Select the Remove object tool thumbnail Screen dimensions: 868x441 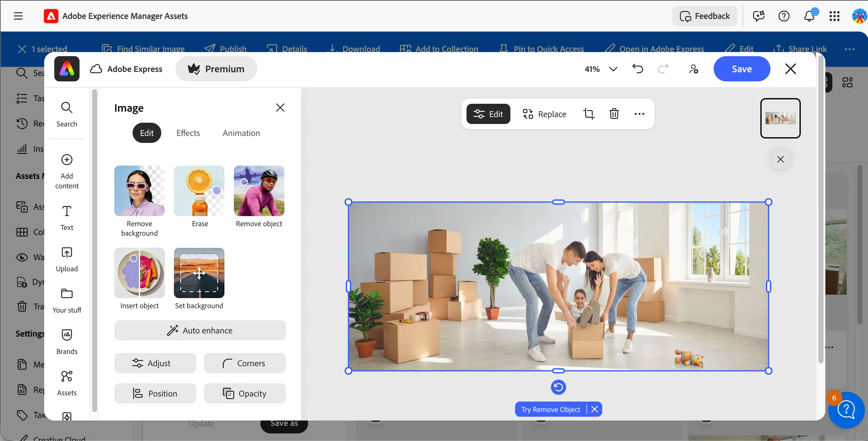tap(259, 191)
